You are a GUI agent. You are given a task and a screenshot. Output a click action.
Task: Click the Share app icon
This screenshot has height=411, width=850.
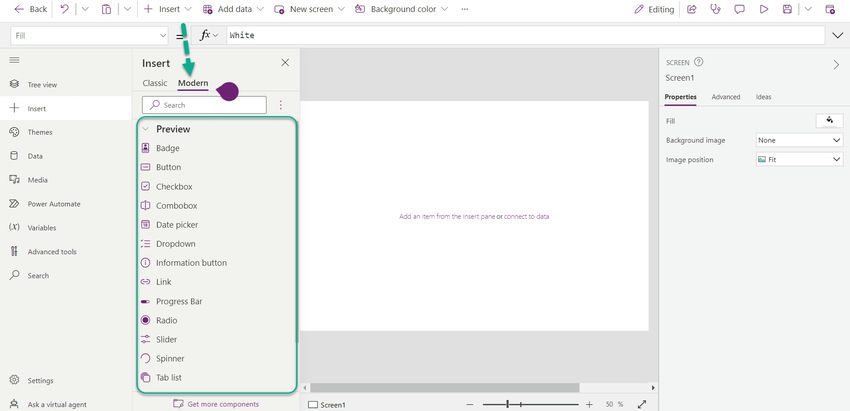pos(691,9)
